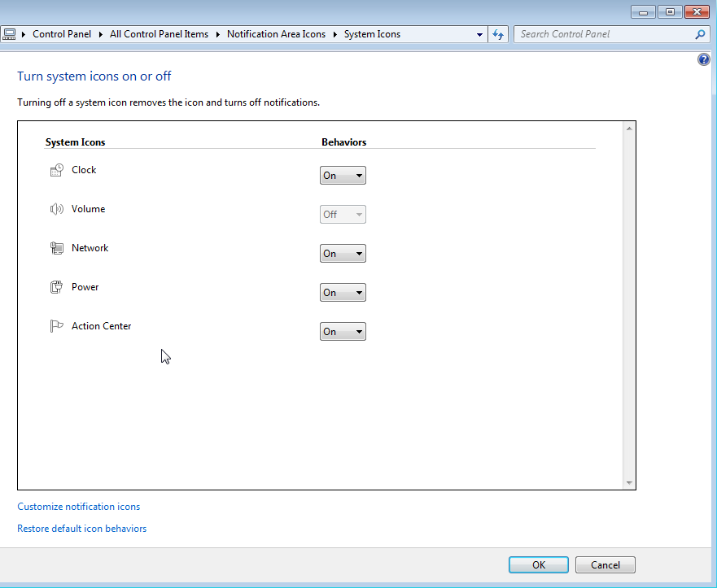The height and width of the screenshot is (588, 717).
Task: Confirm settings with the OK button
Action: pos(538,564)
